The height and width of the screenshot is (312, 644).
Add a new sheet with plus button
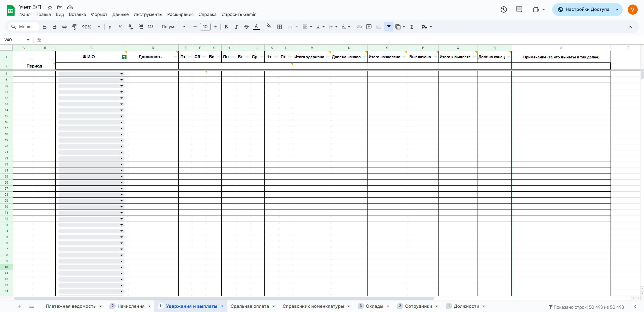click(19, 306)
